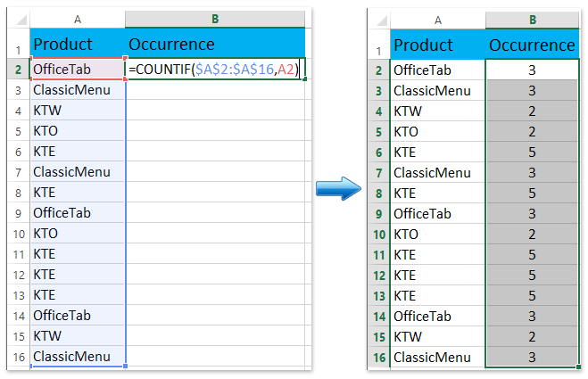Image resolution: width=588 pixels, height=379 pixels.
Task: Click the COUNTIF formula cell
Action: (x=216, y=70)
